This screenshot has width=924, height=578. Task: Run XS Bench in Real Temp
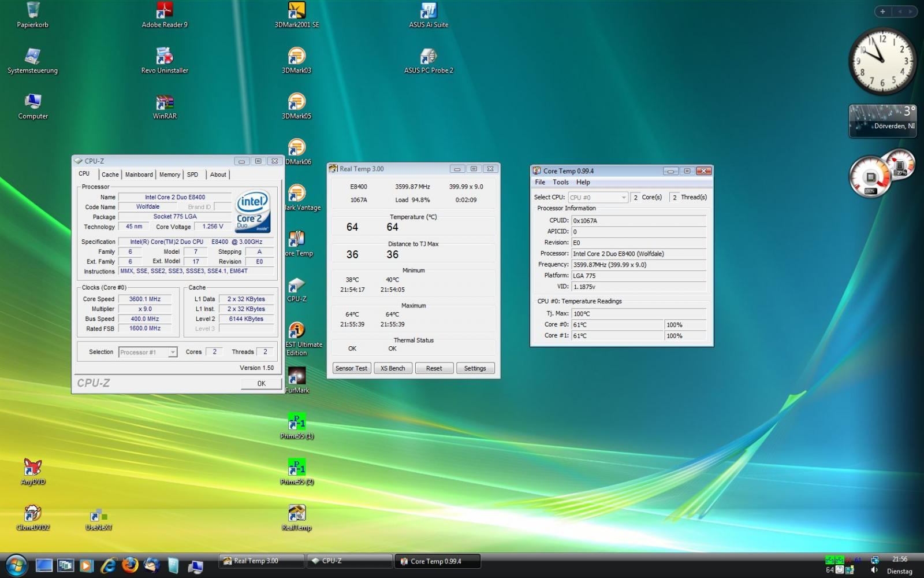pyautogui.click(x=393, y=368)
